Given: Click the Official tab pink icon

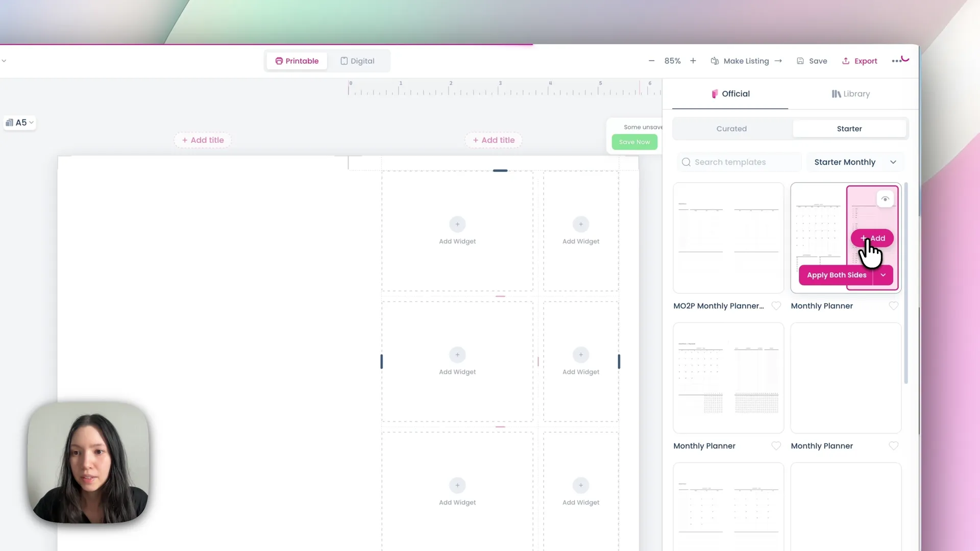Looking at the screenshot, I should point(715,94).
